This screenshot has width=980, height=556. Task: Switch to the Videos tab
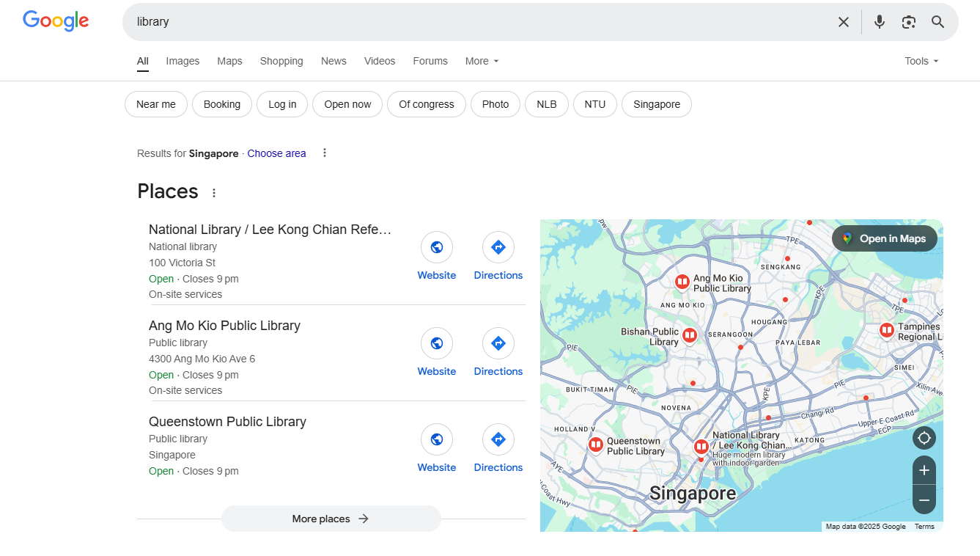click(380, 61)
